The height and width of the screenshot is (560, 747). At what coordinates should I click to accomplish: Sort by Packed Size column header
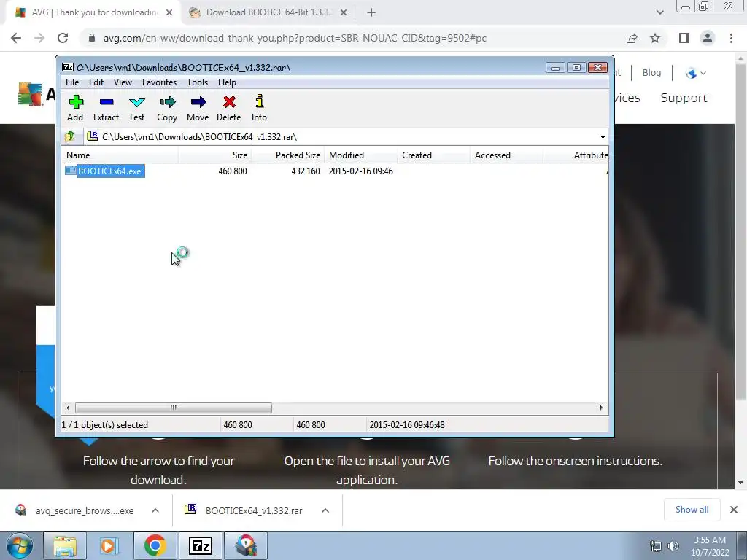click(x=287, y=155)
